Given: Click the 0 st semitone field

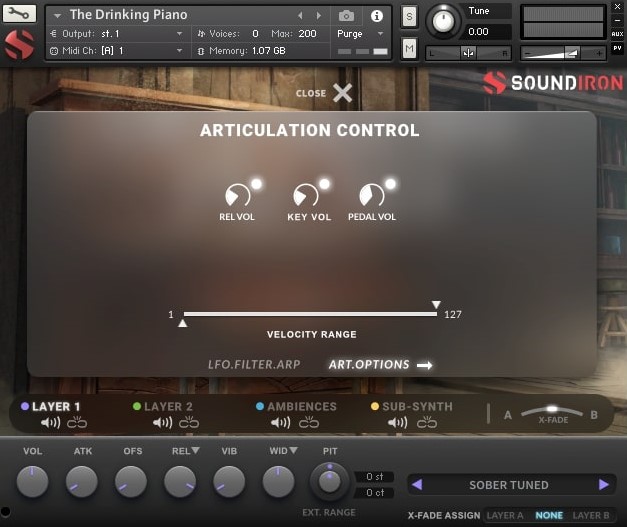Looking at the screenshot, I should (375, 477).
